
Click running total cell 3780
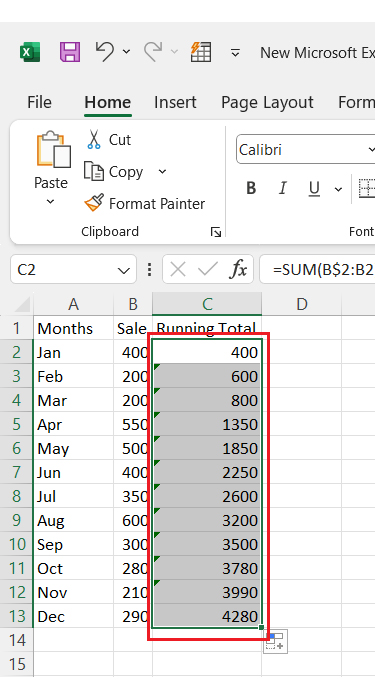(207, 569)
